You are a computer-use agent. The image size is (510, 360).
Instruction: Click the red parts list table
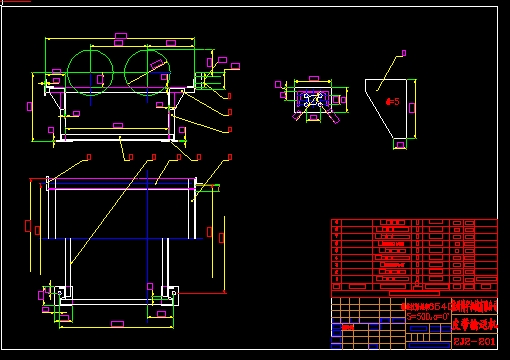(414, 258)
